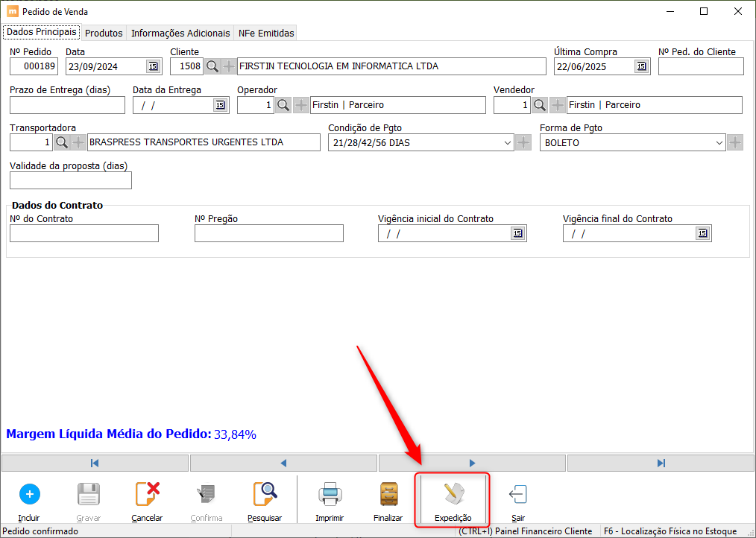Go to the previous record button
Image resolution: width=756 pixels, height=538 pixels.
click(283, 463)
